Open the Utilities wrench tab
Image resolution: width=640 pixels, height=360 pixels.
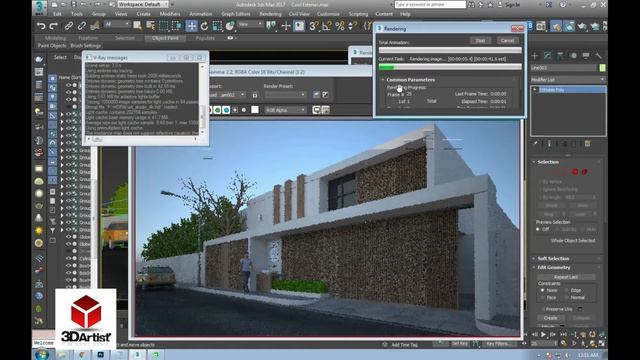[599, 56]
